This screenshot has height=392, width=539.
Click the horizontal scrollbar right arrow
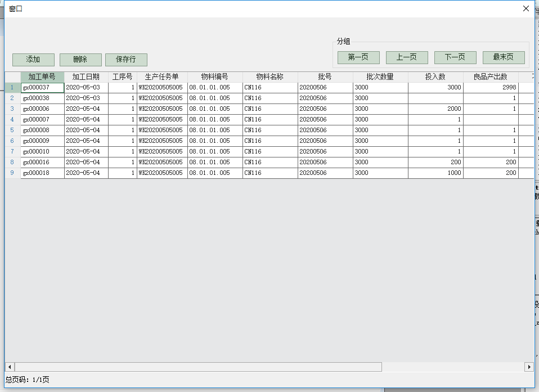[x=529, y=367]
